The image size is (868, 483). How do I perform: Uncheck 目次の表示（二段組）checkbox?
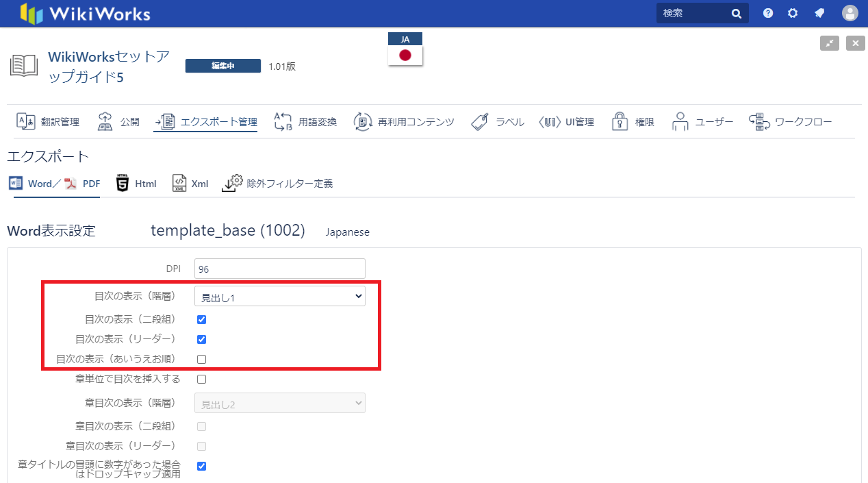(201, 319)
